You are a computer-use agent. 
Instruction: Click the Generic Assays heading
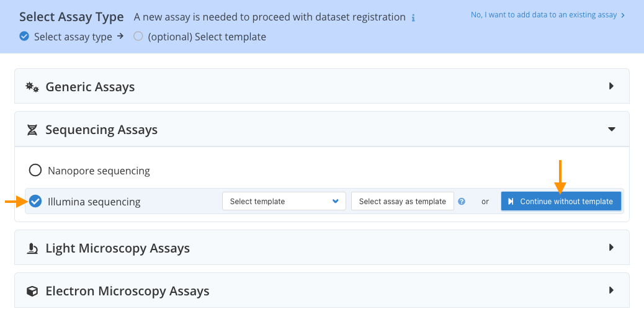point(90,87)
